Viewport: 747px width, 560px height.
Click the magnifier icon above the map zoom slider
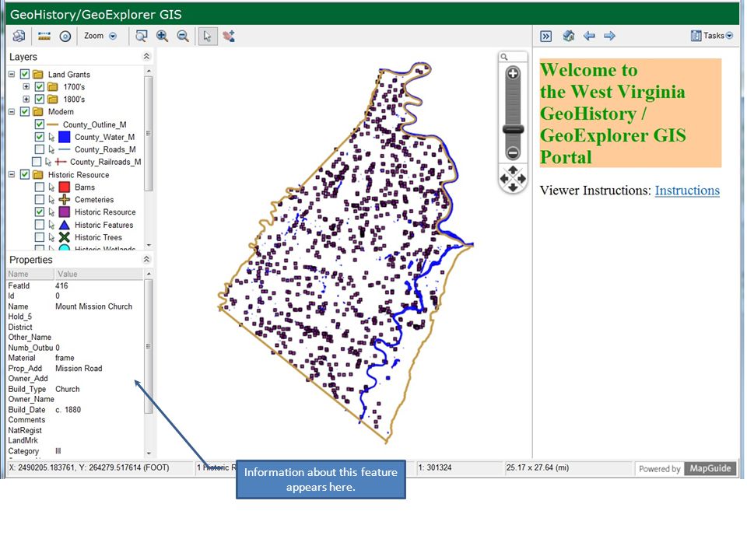click(504, 57)
